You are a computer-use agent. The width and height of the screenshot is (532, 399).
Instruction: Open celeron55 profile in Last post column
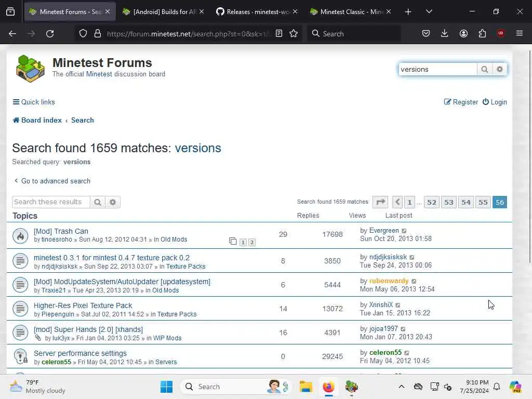[385, 353]
